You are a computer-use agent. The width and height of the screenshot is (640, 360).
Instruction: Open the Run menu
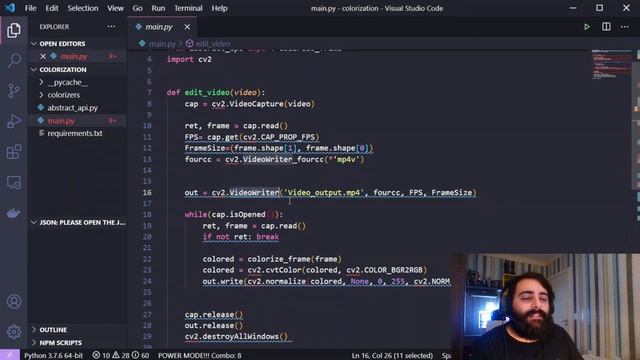pos(158,8)
